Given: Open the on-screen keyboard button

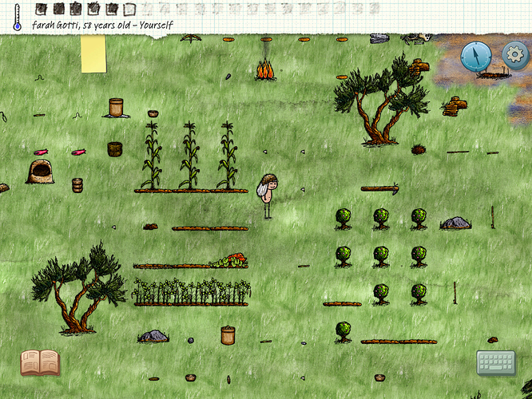Looking at the screenshot, I should (x=496, y=363).
